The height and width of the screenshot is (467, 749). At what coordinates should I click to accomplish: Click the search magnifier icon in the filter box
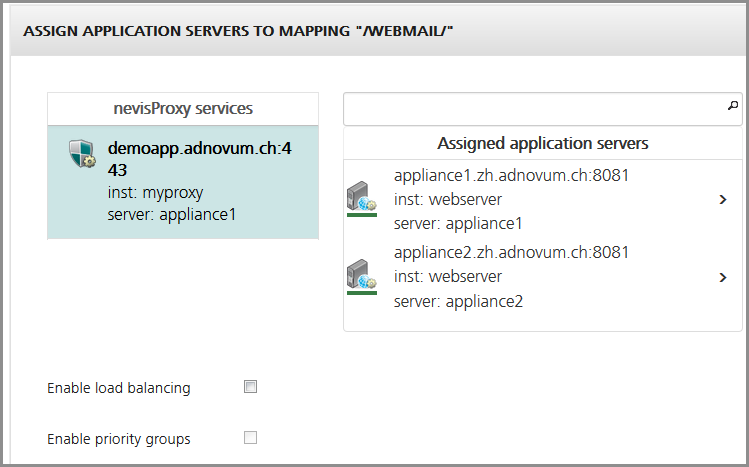pyautogui.click(x=733, y=106)
